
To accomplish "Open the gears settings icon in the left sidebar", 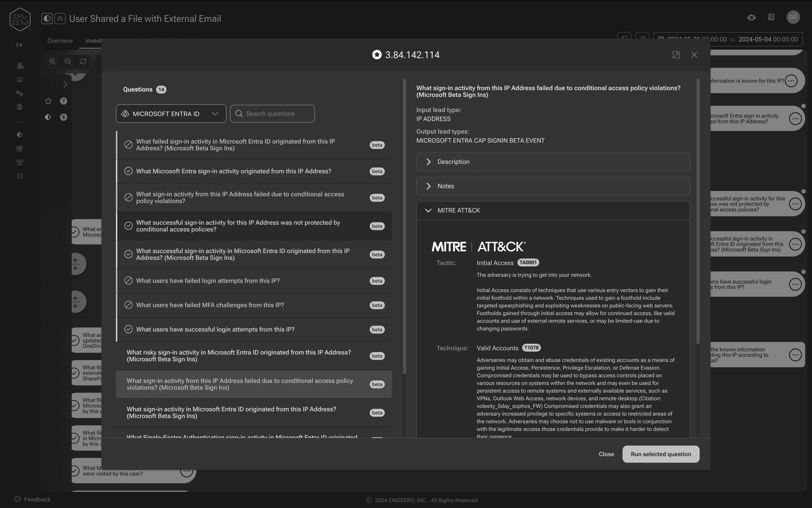I will pos(19,93).
